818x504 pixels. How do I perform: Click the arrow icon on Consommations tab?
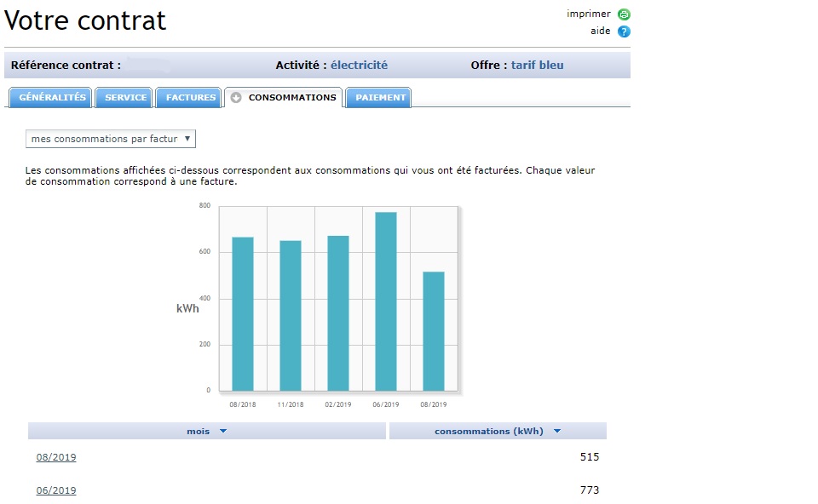[236, 98]
